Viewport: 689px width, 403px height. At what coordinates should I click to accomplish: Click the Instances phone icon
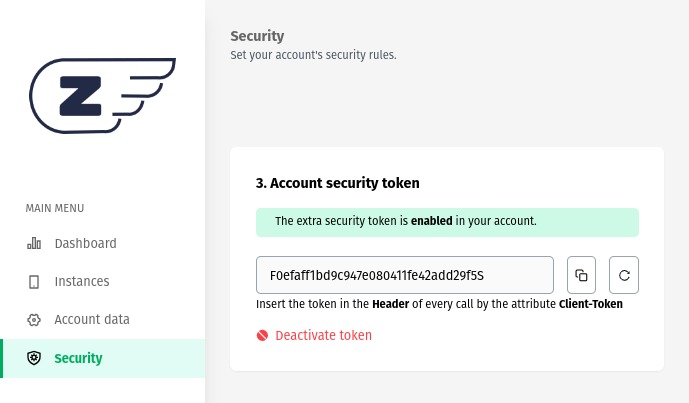pos(34,282)
